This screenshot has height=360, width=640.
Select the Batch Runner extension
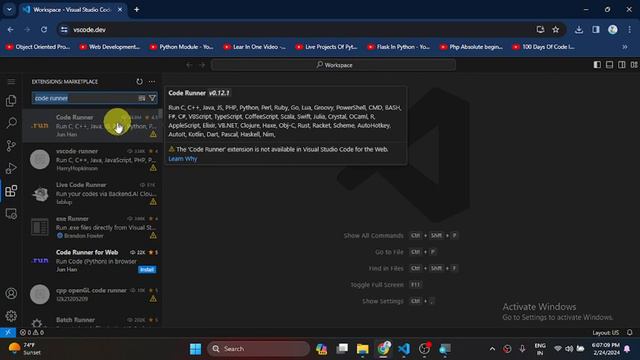click(92, 320)
